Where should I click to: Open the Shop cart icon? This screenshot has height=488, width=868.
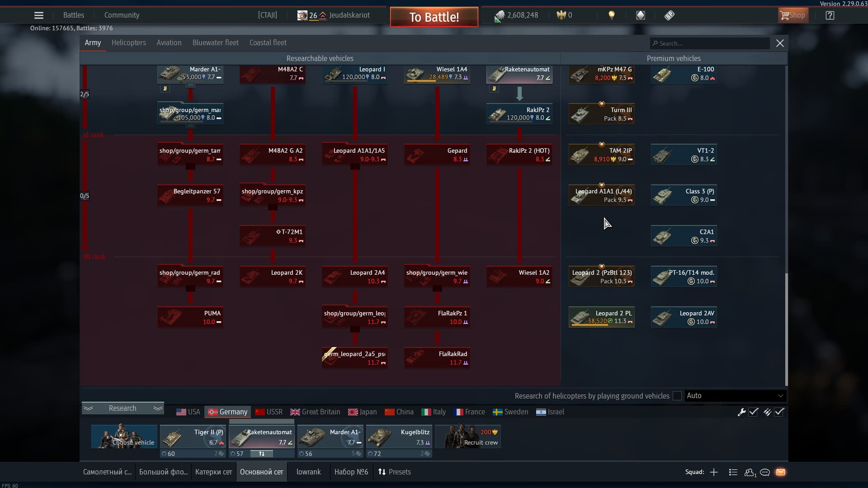(x=792, y=15)
